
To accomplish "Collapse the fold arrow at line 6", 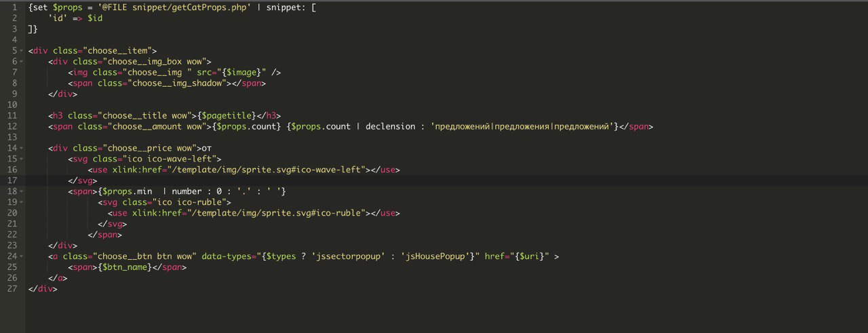I will 22,62.
